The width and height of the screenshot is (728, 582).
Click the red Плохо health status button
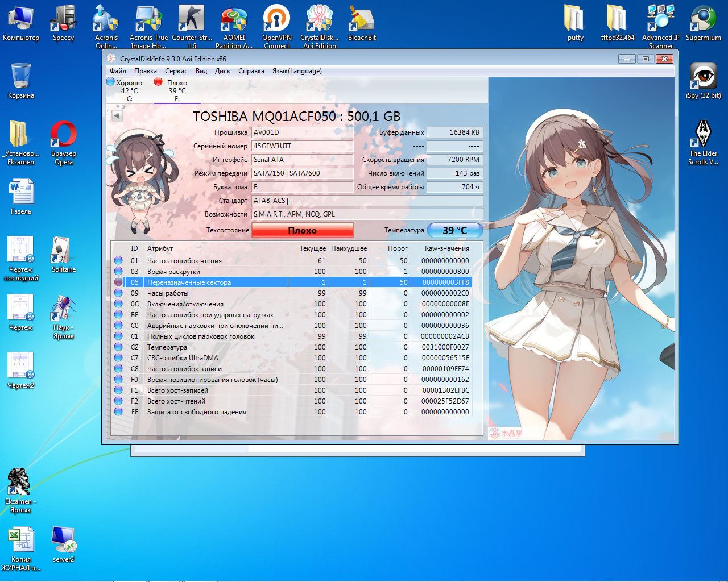[303, 230]
